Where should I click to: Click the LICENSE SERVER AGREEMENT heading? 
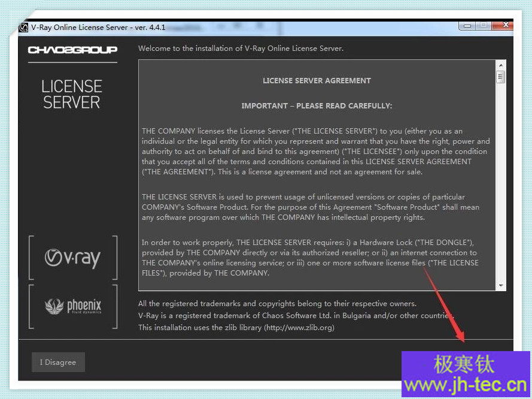pos(317,81)
